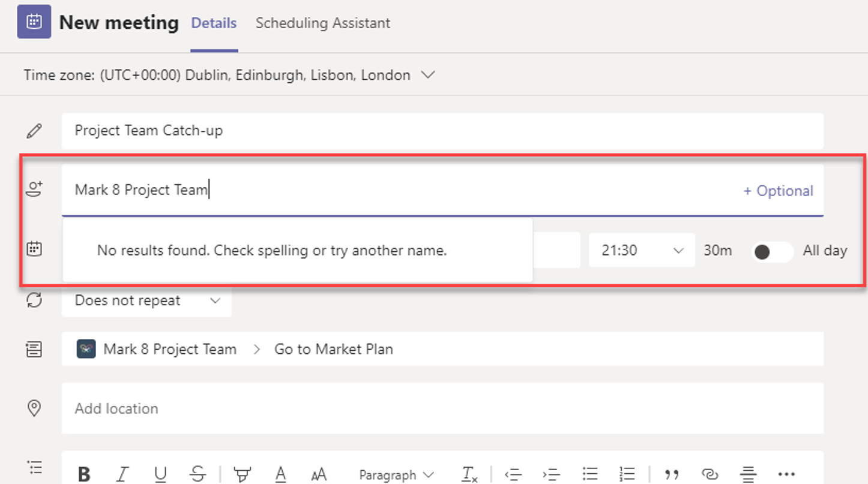The width and height of the screenshot is (868, 484).
Task: Open the Does not repeat dropdown
Action: pos(147,300)
